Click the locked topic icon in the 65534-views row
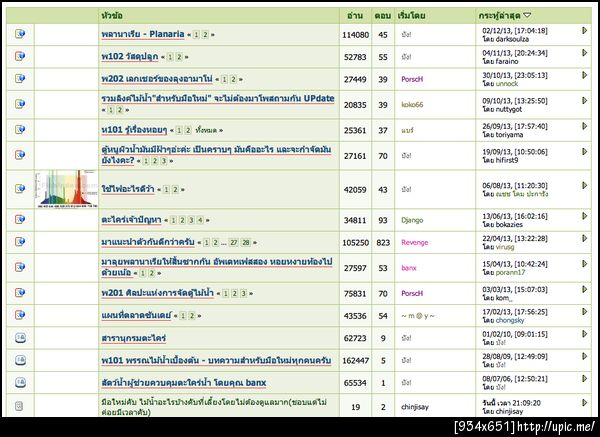 tap(20, 382)
